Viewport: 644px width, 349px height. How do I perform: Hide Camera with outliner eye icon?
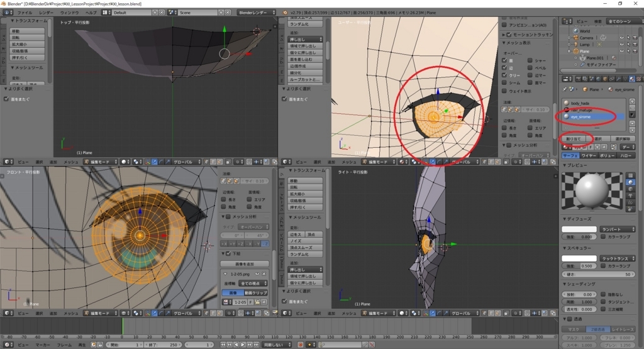click(x=622, y=37)
